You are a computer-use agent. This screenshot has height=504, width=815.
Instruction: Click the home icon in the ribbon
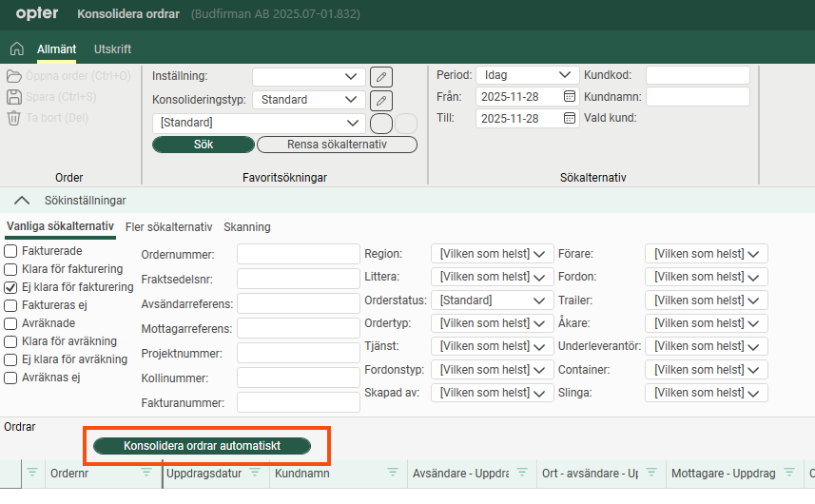pos(16,49)
